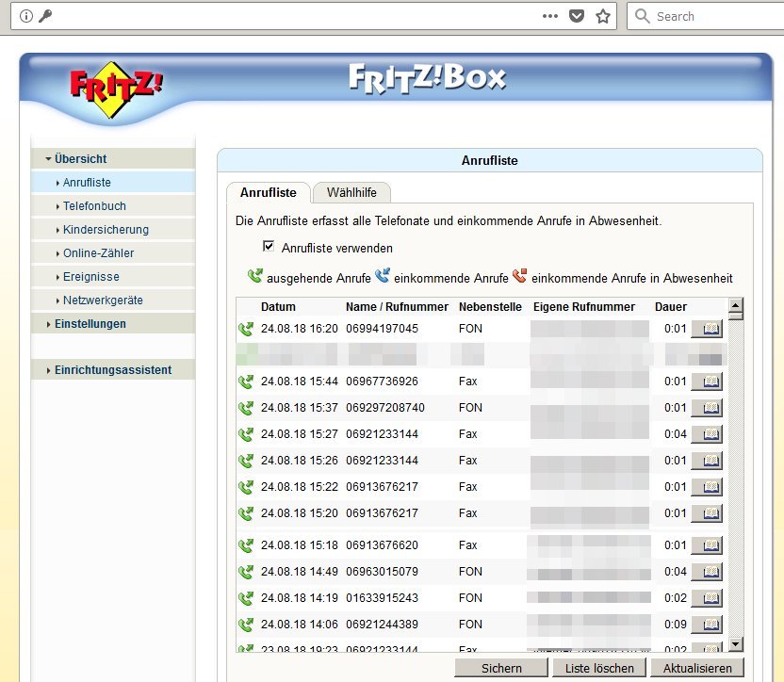This screenshot has width=784, height=682.
Task: Open Telefonbuch in sidebar
Action: pyautogui.click(x=113, y=206)
